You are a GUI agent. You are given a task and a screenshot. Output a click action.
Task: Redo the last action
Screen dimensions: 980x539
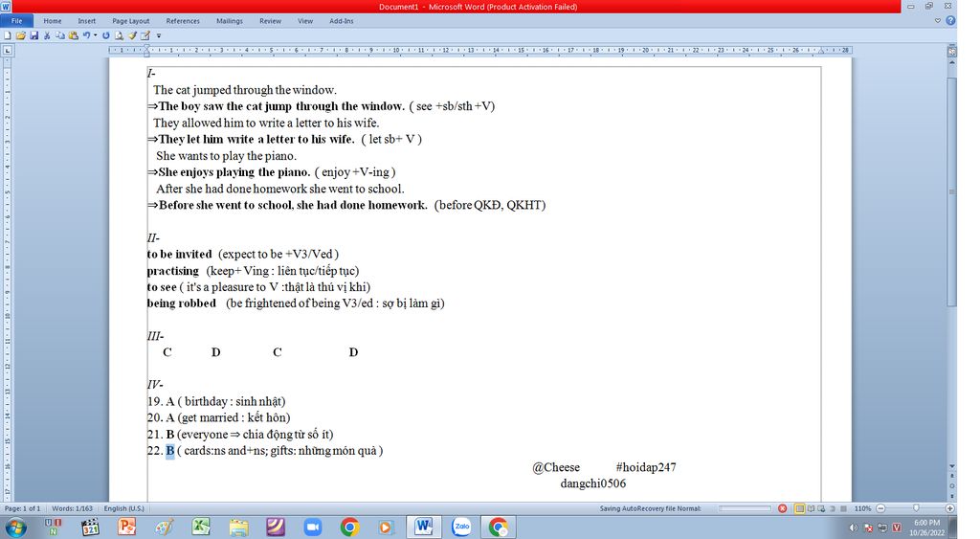click(105, 35)
